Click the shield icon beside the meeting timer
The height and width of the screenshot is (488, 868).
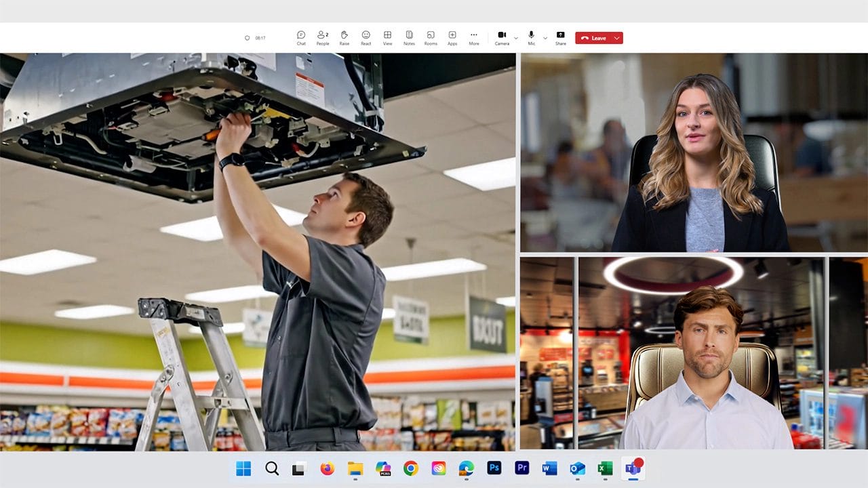pyautogui.click(x=248, y=38)
